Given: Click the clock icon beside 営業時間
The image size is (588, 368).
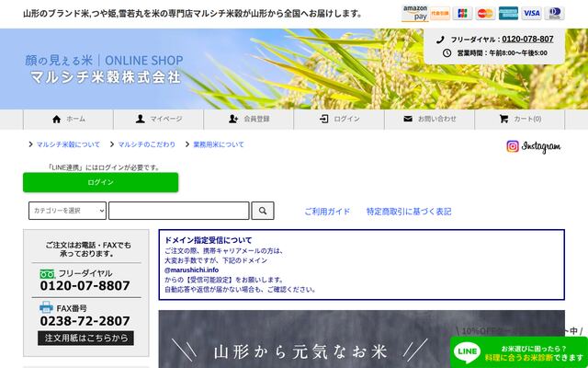Looking at the screenshot, I should (x=447, y=53).
